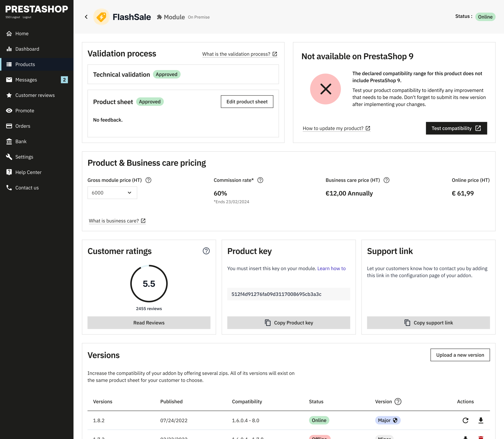The height and width of the screenshot is (439, 504).
Task: Click the Test compatibility button
Action: coord(456,128)
